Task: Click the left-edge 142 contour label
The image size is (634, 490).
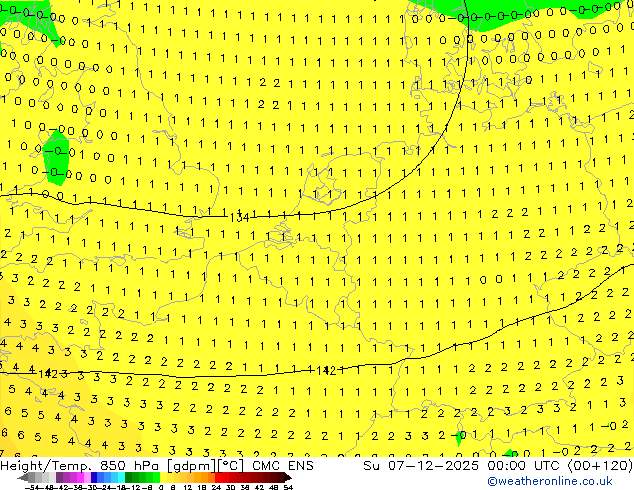Action: 48,374
